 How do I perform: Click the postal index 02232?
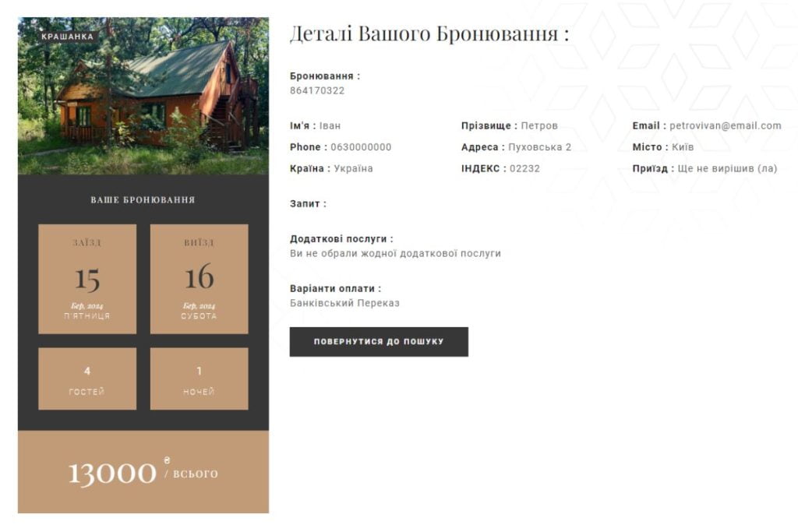click(524, 168)
